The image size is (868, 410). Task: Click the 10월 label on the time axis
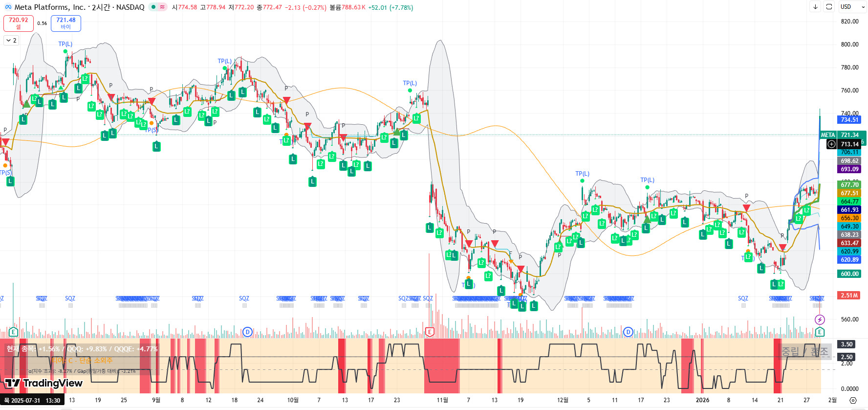[x=293, y=400]
